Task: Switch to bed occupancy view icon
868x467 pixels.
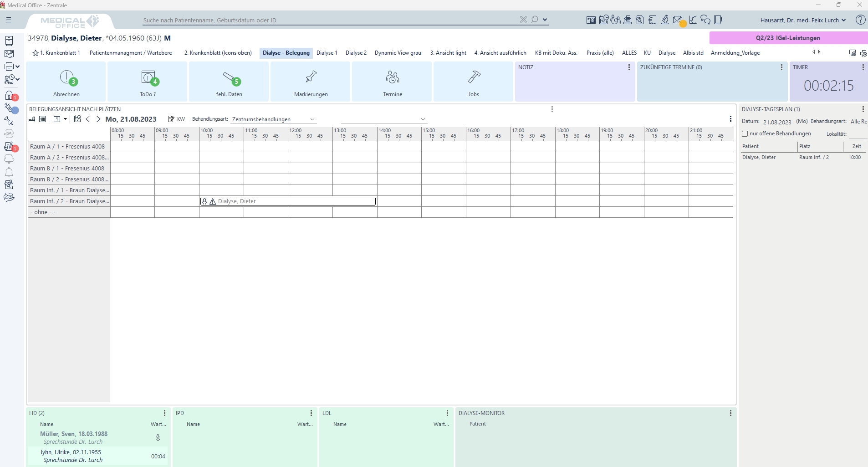Action: coord(32,119)
